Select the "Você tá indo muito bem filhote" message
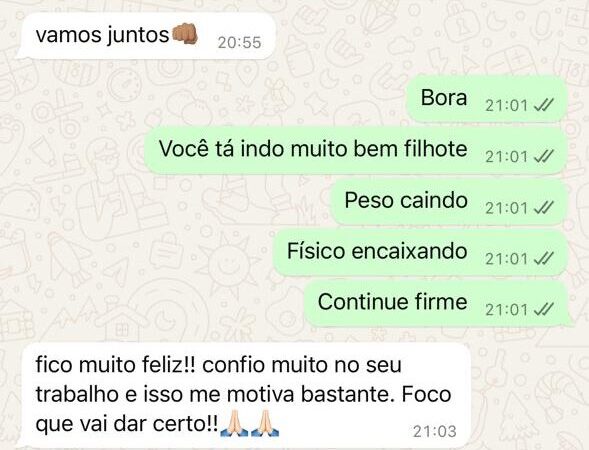 356,149
